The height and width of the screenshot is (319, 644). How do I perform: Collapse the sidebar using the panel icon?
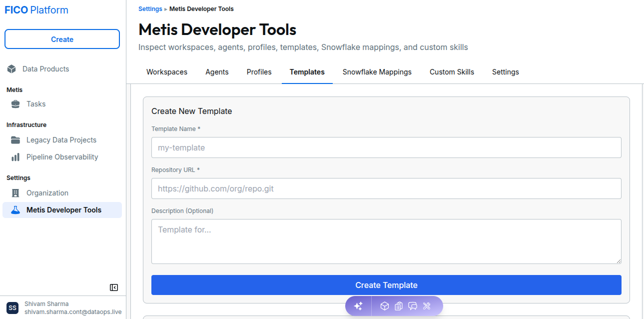click(x=114, y=287)
